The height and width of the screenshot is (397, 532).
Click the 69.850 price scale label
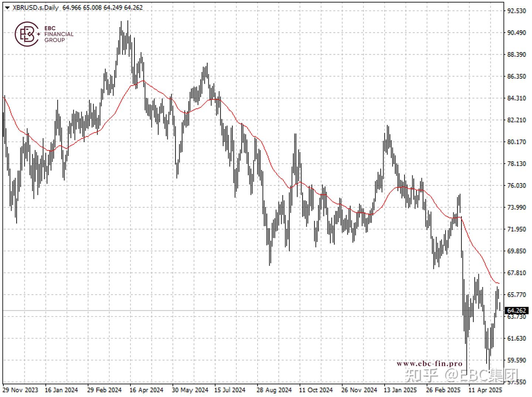coord(516,251)
